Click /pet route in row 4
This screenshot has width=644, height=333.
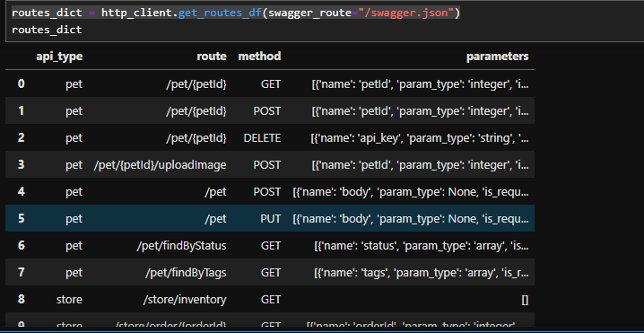click(x=216, y=192)
